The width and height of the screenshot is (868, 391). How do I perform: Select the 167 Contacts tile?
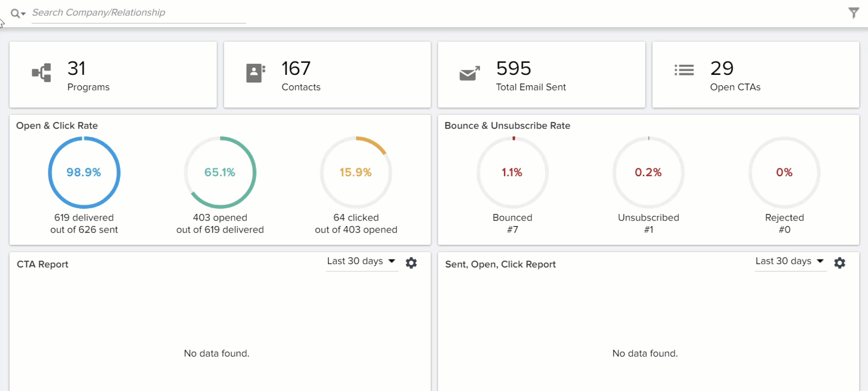(327, 75)
